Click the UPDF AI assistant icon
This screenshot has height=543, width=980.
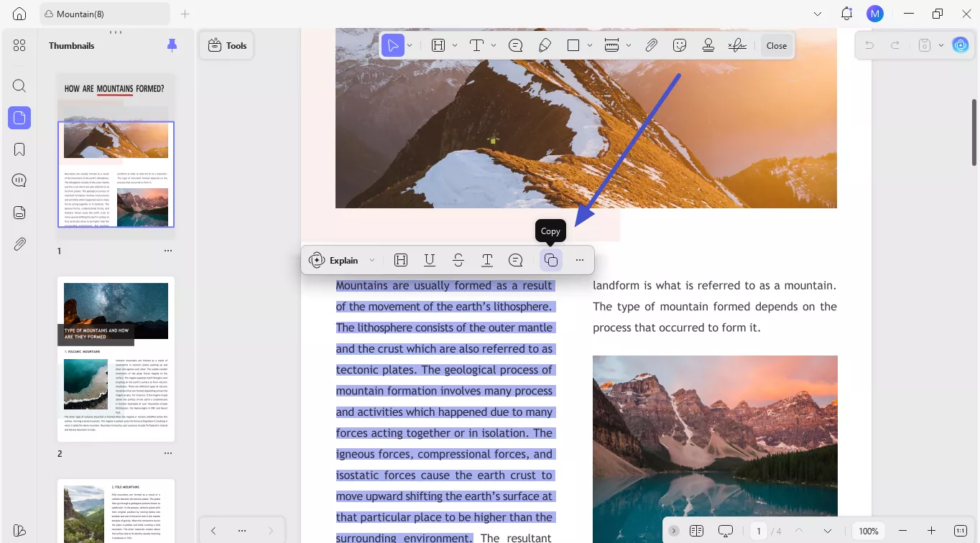tap(961, 45)
